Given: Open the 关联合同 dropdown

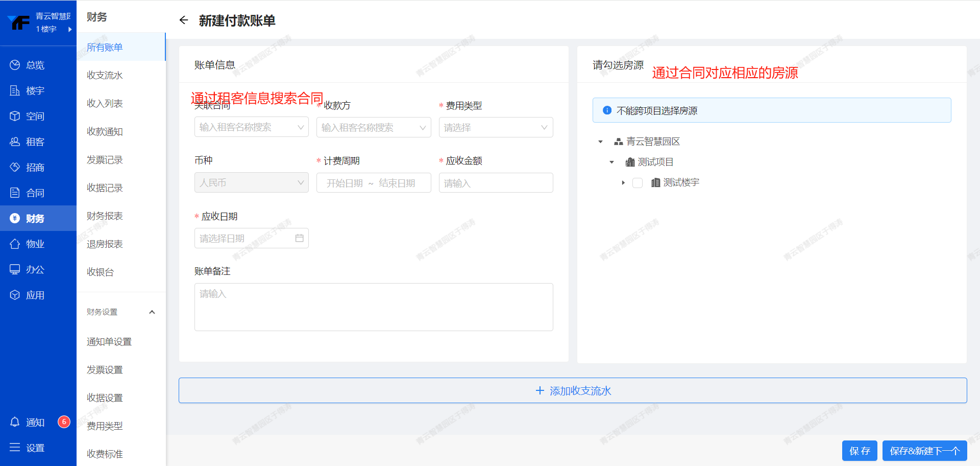Looking at the screenshot, I should pyautogui.click(x=251, y=127).
